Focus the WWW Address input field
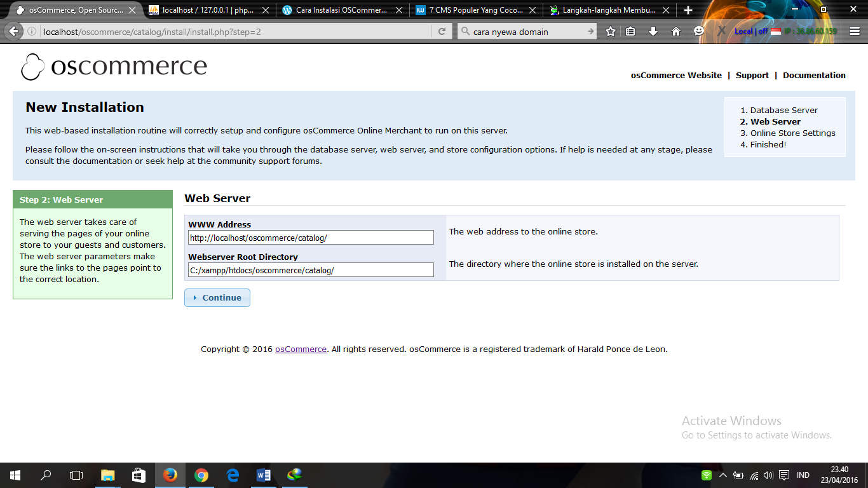 (x=311, y=238)
